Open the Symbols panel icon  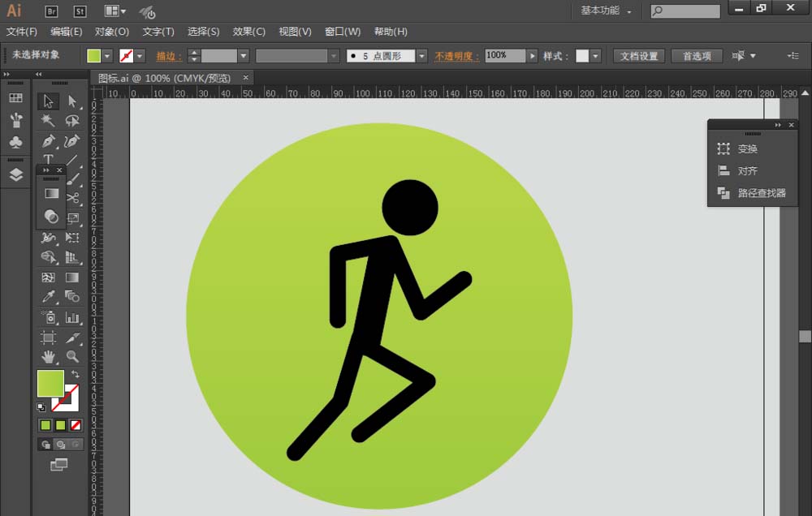point(15,142)
